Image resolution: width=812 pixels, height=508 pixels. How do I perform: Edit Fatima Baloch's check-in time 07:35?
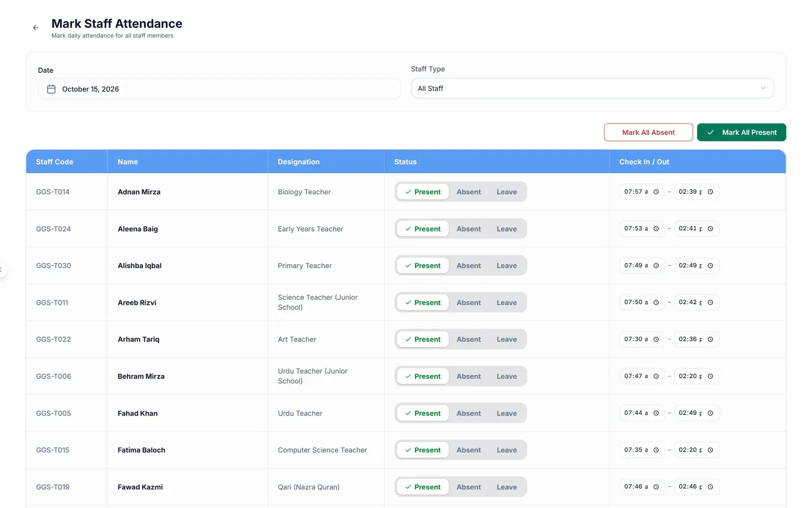(642, 450)
